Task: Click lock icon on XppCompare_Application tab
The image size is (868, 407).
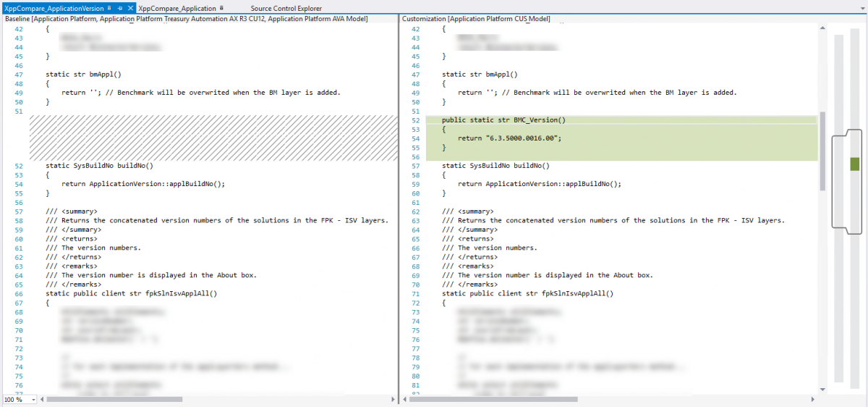Action: [221, 8]
